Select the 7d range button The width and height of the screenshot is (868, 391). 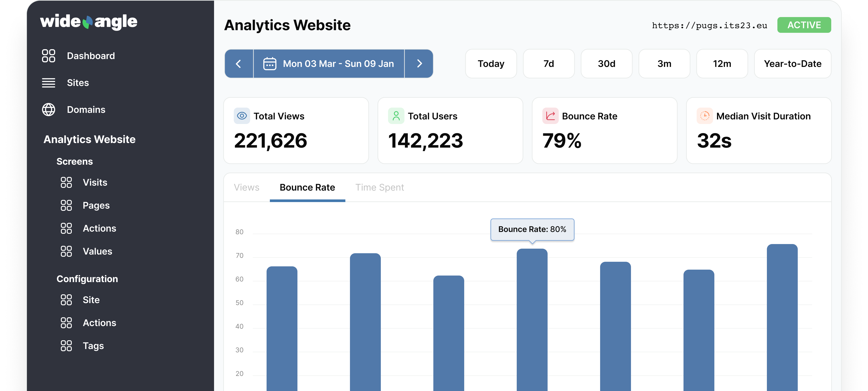549,64
